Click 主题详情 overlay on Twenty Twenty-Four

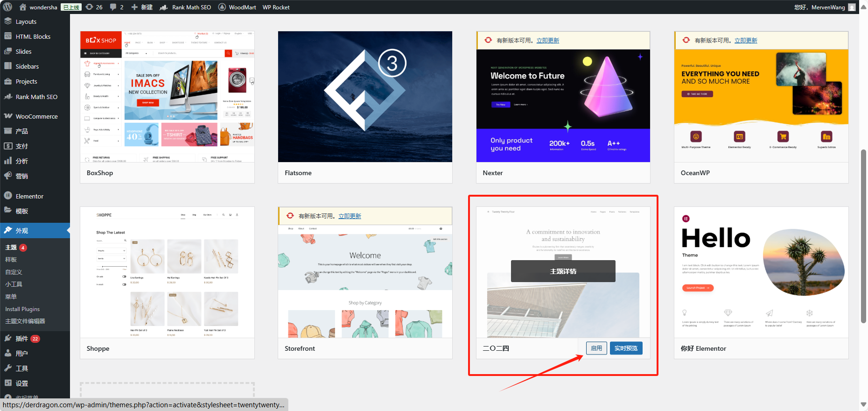(563, 271)
